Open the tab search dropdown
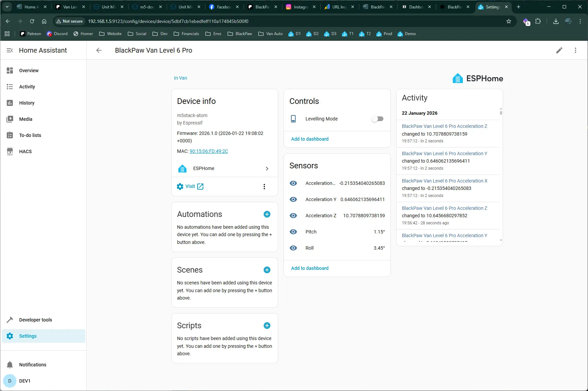The image size is (588, 391). [x=7, y=7]
